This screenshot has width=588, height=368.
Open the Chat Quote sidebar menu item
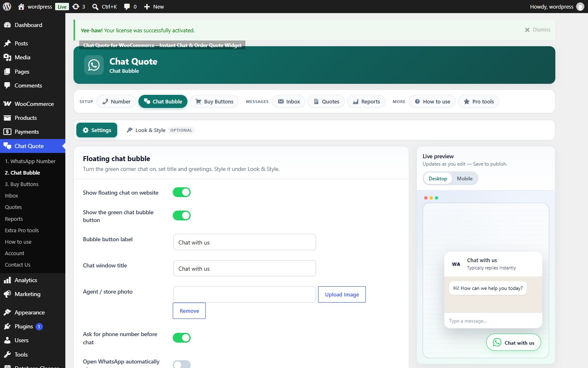(33, 146)
